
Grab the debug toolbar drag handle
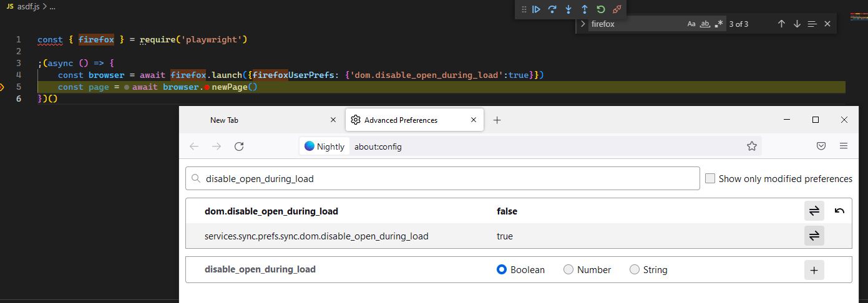[x=523, y=9]
